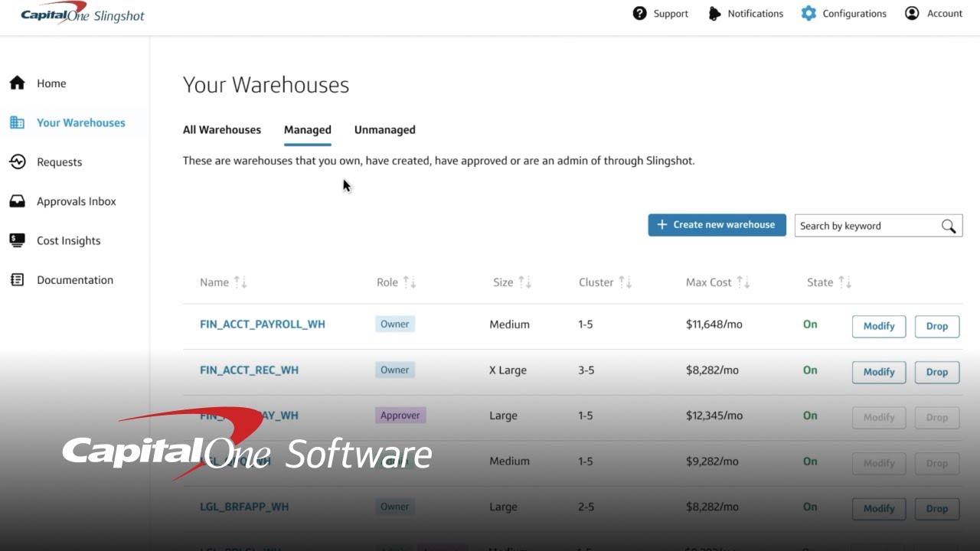Image resolution: width=980 pixels, height=551 pixels.
Task: Open the FIN_ACCT_PAYROLL_WH warehouse link
Action: tap(263, 324)
